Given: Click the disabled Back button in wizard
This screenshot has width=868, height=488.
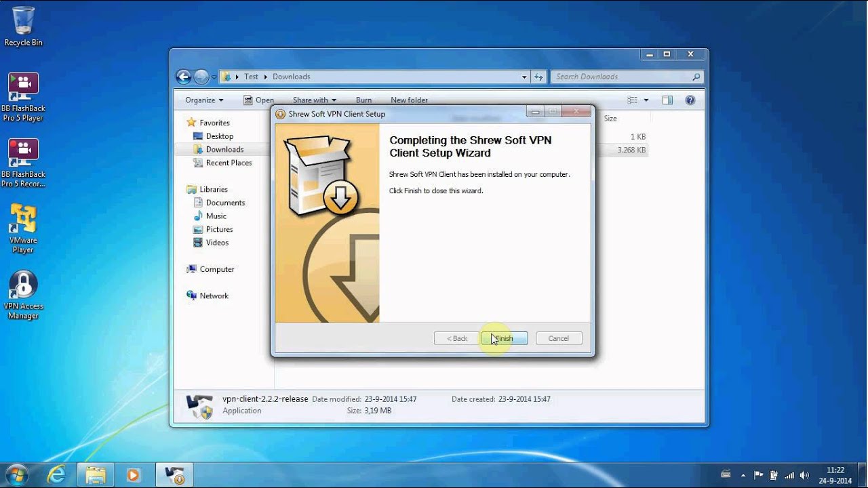Looking at the screenshot, I should [456, 338].
